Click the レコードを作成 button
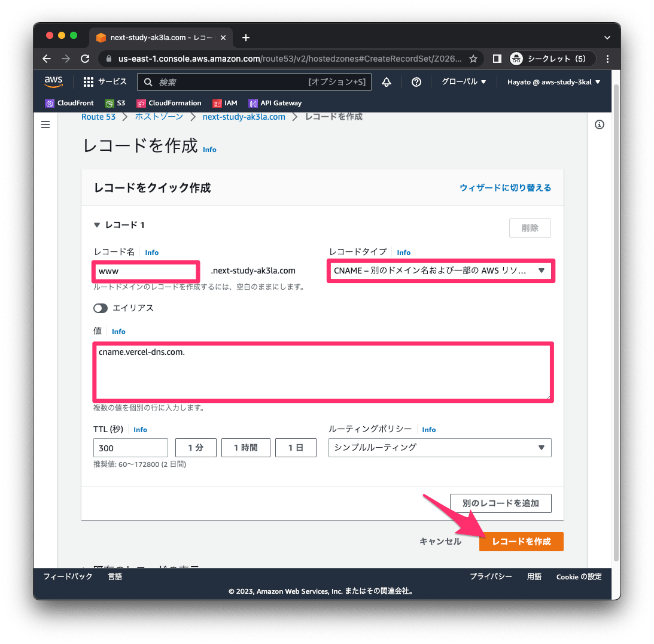The width and height of the screenshot is (654, 644). coord(521,542)
